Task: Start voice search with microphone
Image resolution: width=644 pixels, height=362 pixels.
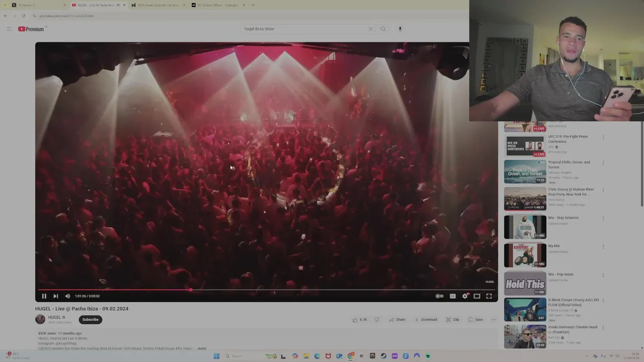Action: [400, 29]
